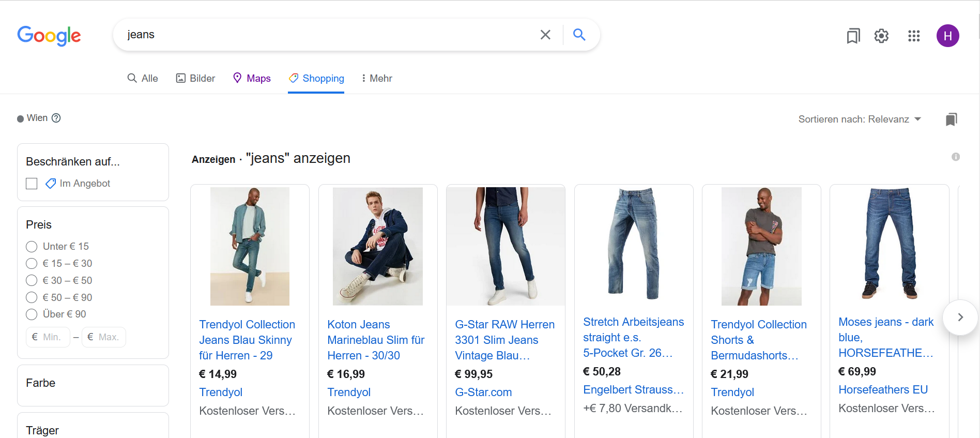The height and width of the screenshot is (438, 980).
Task: Show next products with carousel arrow
Action: 960,318
